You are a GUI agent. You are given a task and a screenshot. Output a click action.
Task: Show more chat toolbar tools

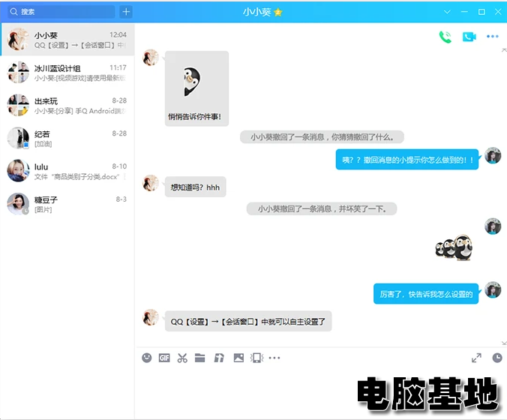pyautogui.click(x=274, y=358)
